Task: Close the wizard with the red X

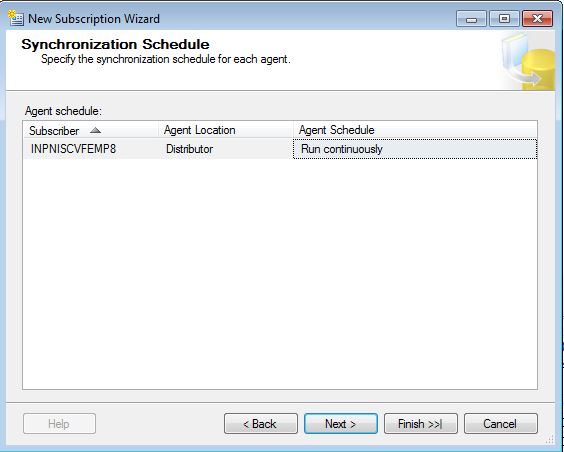Action: 537,19
